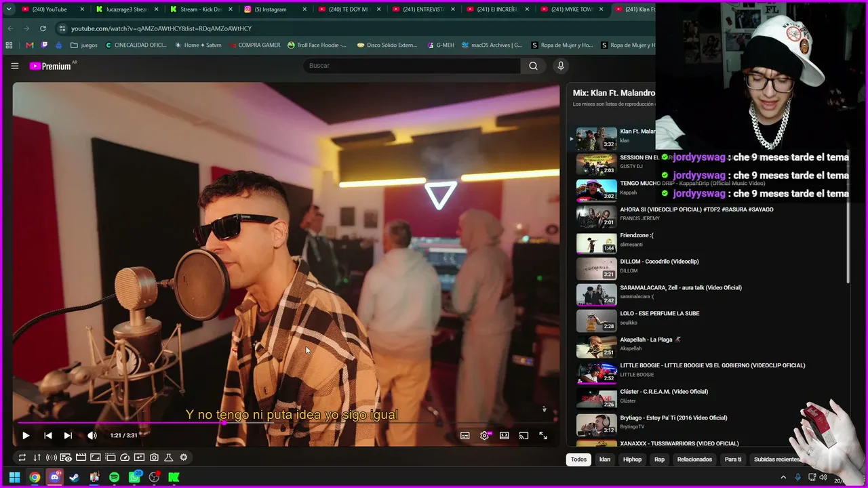This screenshot has height=488, width=868.
Task: Close the (5) Instagram tab
Action: pos(304,9)
